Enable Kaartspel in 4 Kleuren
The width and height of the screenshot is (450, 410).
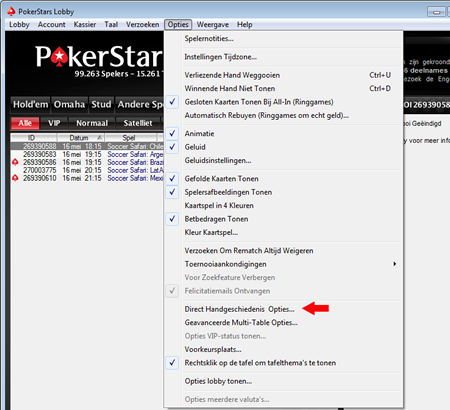pyautogui.click(x=283, y=206)
